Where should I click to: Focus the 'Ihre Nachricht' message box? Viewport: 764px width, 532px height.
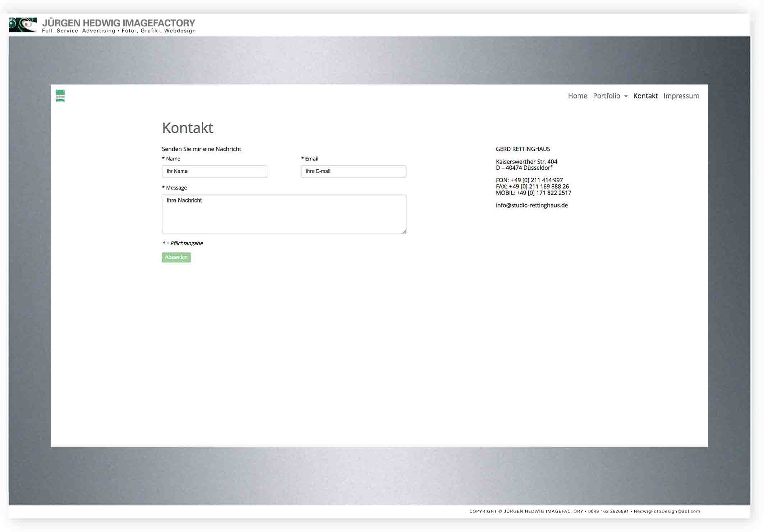coord(284,214)
